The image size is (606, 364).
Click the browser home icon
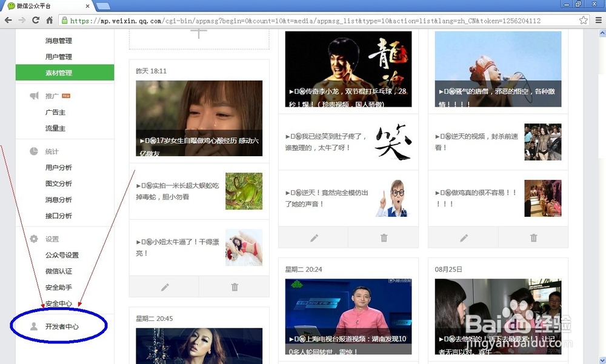[50, 19]
